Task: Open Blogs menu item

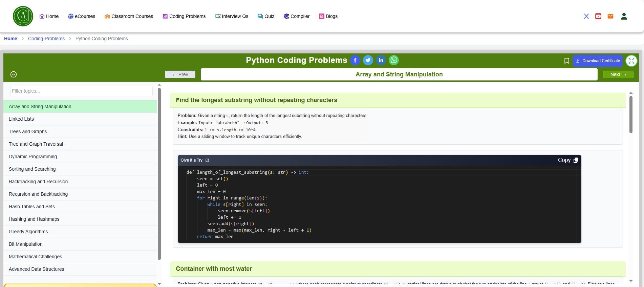Action: pos(328,16)
